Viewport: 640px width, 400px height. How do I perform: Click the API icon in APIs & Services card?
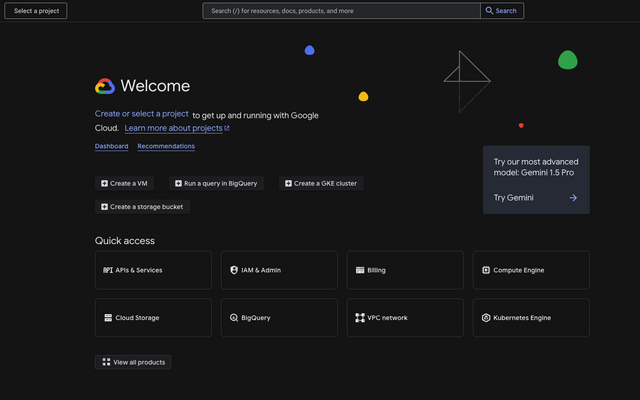[x=108, y=270]
